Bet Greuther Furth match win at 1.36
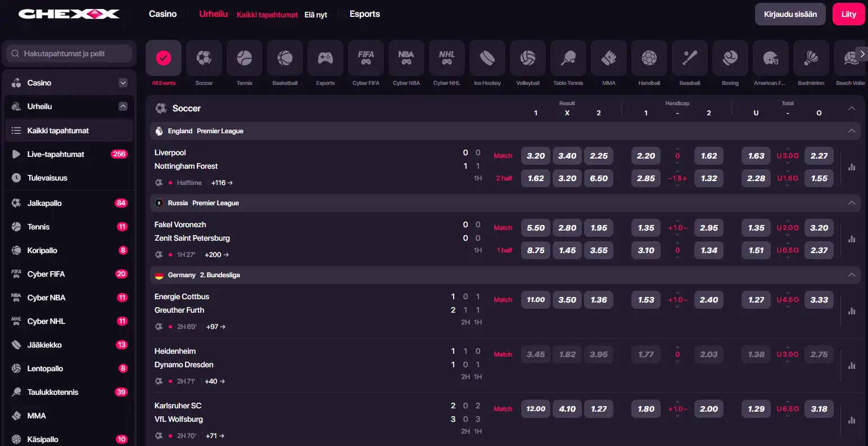The image size is (868, 446). tap(599, 300)
